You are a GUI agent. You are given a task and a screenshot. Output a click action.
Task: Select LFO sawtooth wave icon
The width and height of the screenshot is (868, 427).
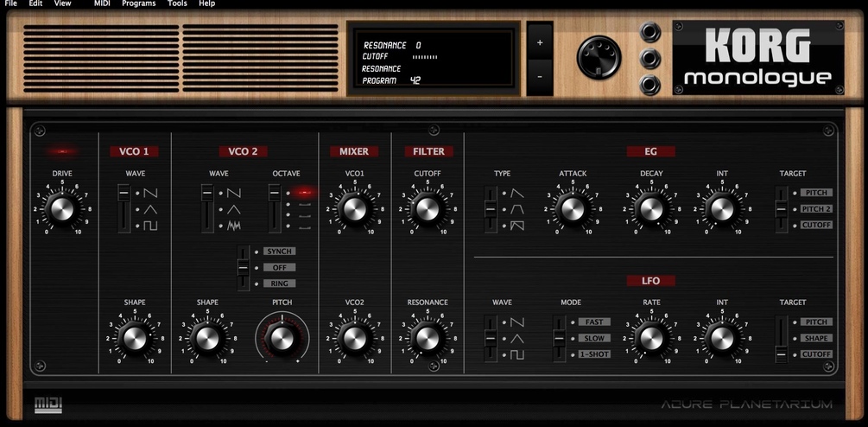click(x=517, y=322)
